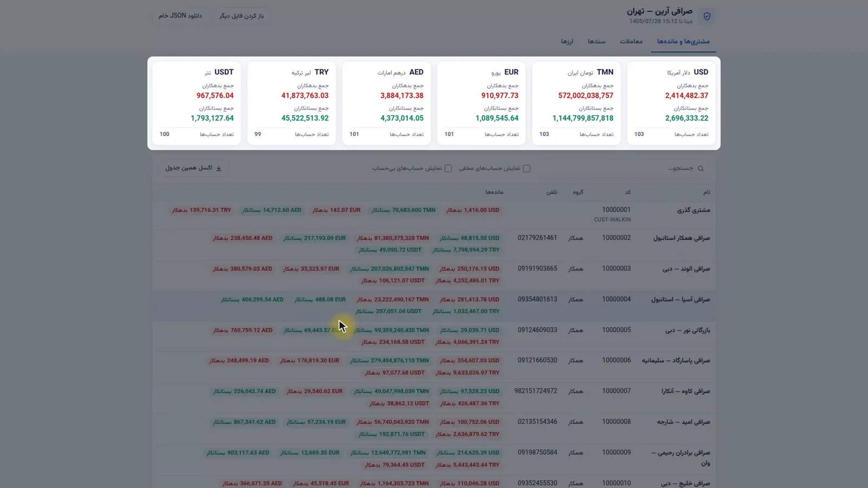Click the 406,299.54 AED balance badge

coord(252,299)
